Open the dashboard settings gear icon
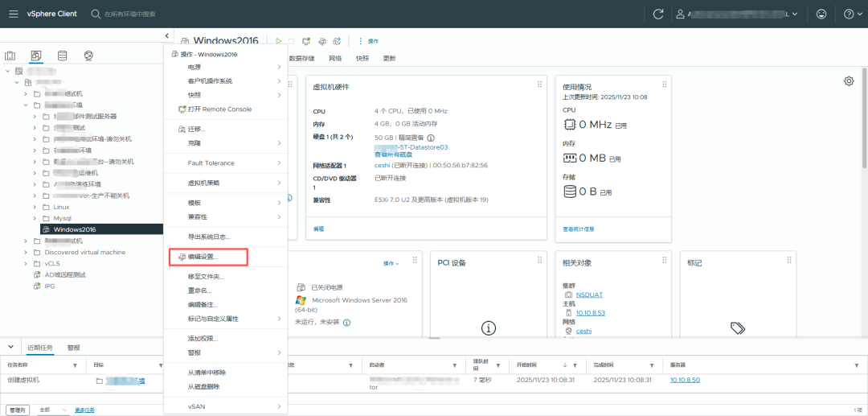868x416 pixels. (x=849, y=81)
